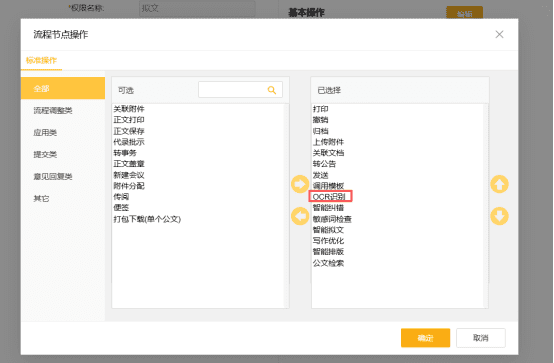Select 转公告 in the selected list

(x=324, y=164)
